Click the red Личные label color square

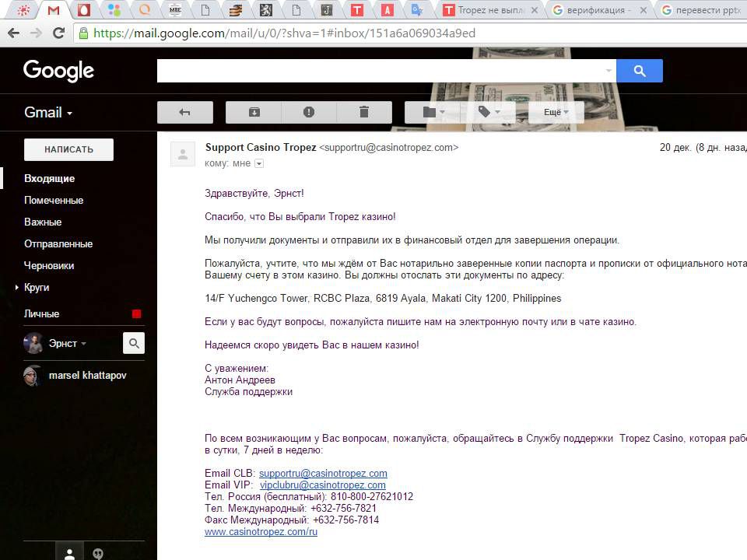tap(136, 313)
